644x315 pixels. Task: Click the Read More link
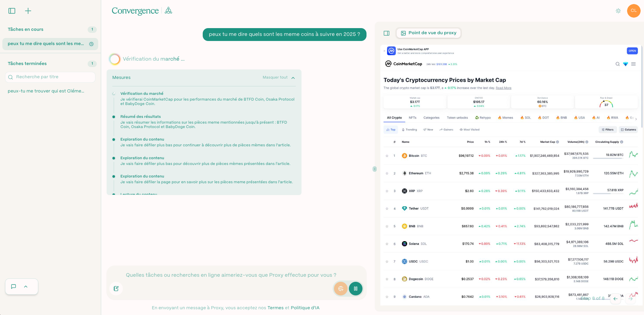504,88
